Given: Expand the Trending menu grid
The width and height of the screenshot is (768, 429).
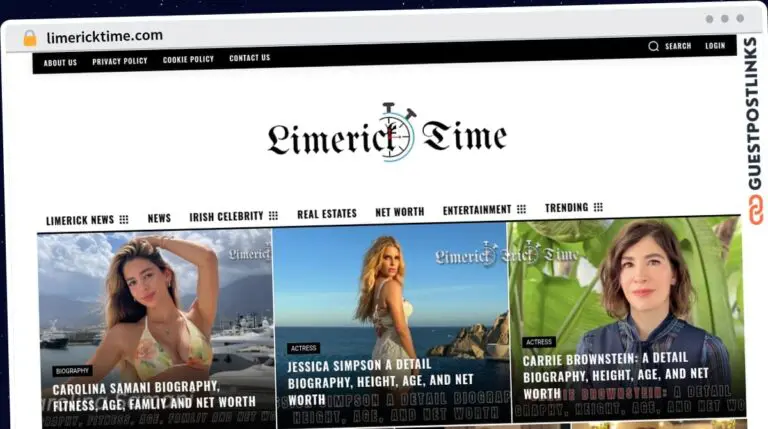Looking at the screenshot, I should [598, 207].
